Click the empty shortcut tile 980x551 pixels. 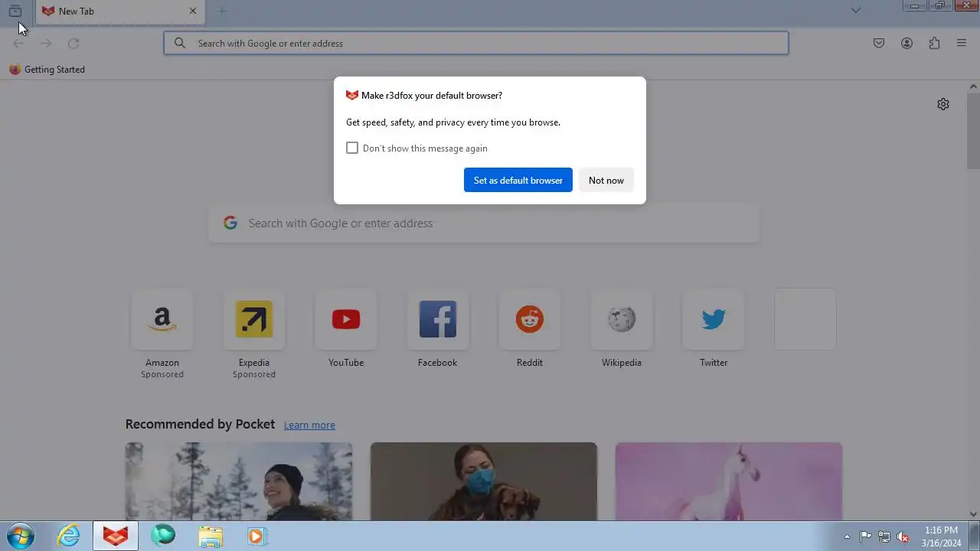805,319
